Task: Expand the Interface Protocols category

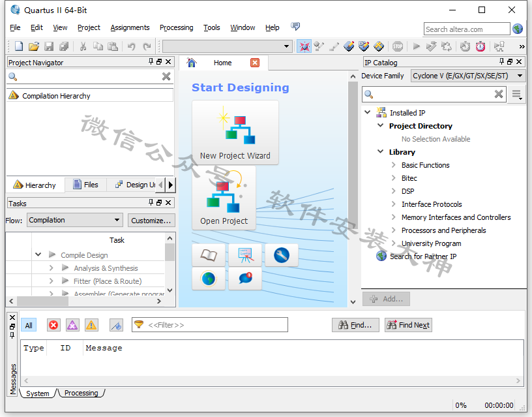Action: pyautogui.click(x=394, y=204)
